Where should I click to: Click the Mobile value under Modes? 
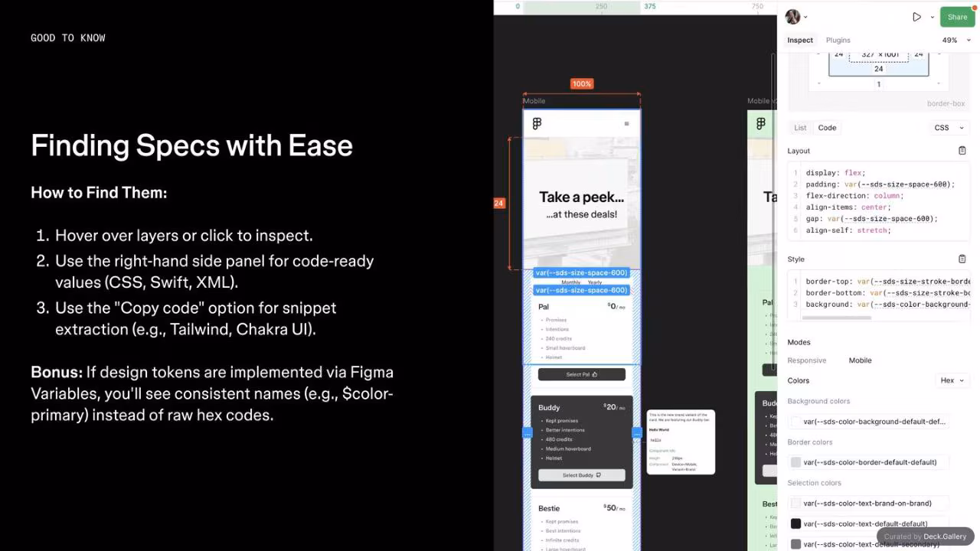pyautogui.click(x=860, y=360)
